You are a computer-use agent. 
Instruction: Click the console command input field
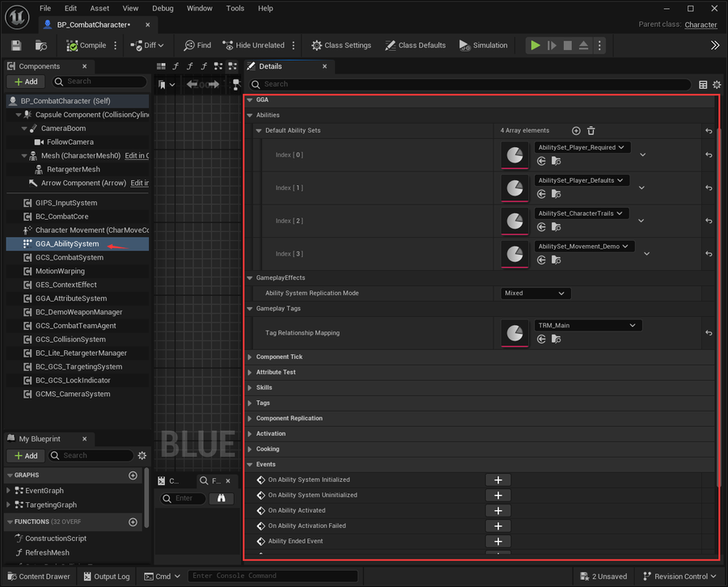(273, 576)
